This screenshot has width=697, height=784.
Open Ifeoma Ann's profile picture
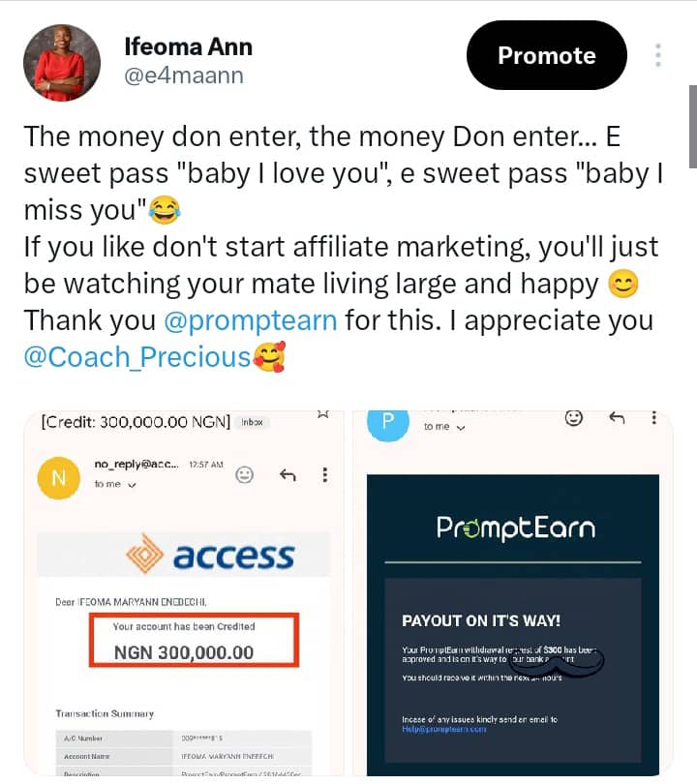[62, 63]
